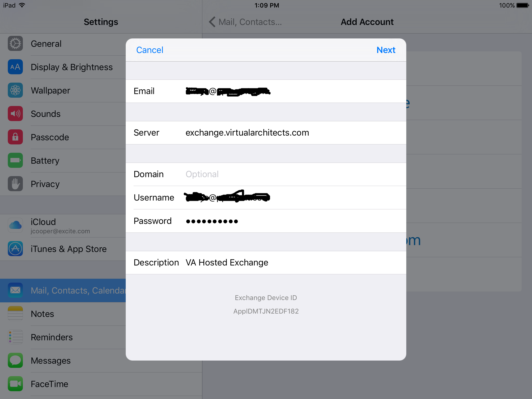
Task: Open Battery settings row
Action: (x=63, y=161)
